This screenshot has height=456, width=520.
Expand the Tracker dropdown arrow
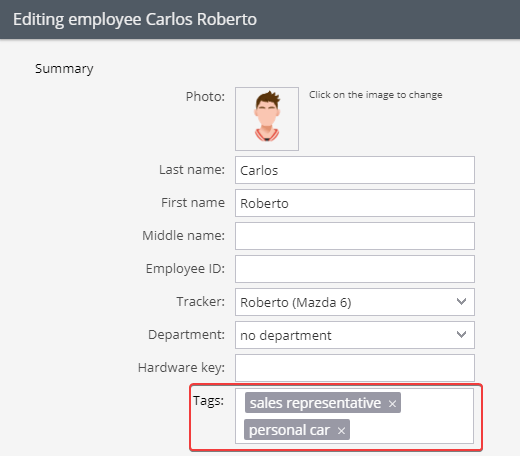[x=461, y=302]
